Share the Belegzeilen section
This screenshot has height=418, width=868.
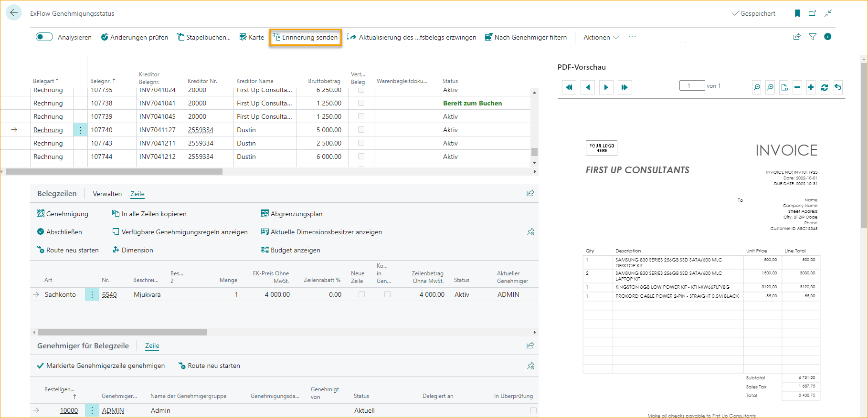[x=530, y=193]
